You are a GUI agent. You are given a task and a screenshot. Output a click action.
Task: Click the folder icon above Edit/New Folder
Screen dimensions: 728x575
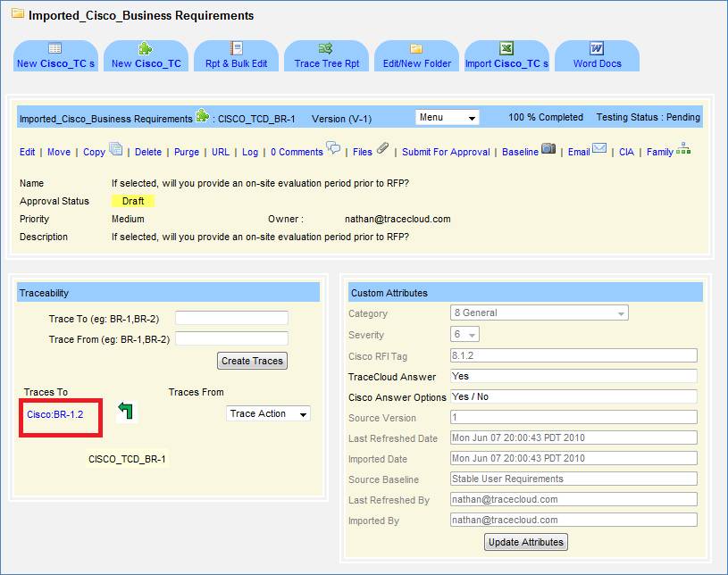pyautogui.click(x=416, y=49)
